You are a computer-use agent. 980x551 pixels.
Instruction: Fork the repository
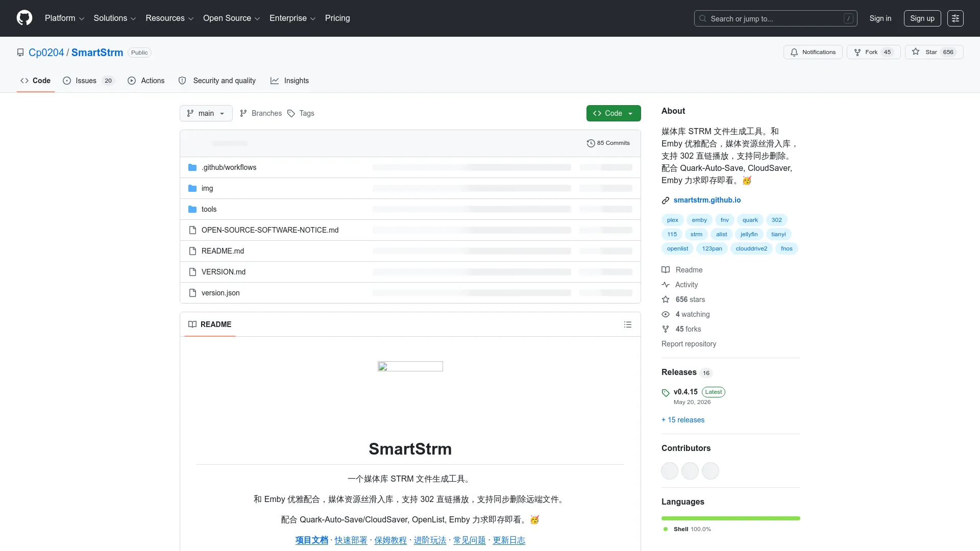point(874,52)
